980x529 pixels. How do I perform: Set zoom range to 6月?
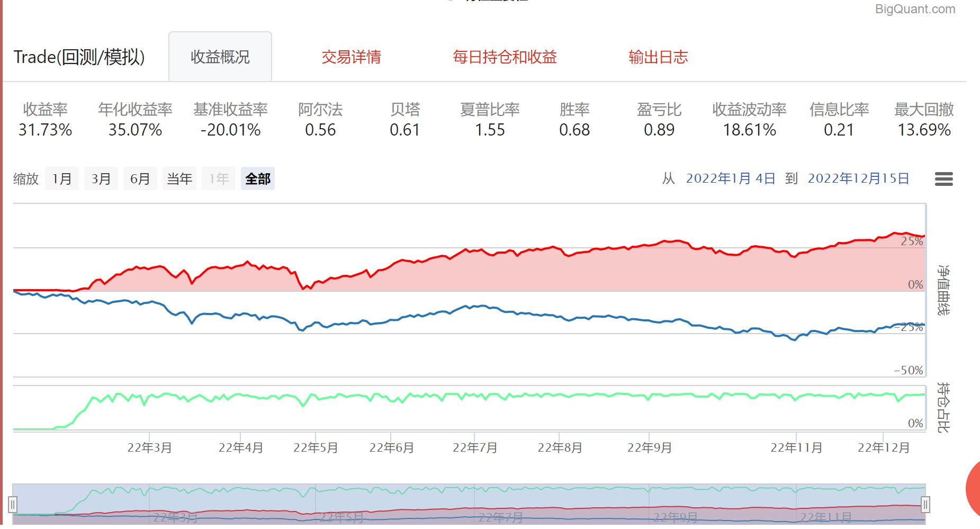coord(140,178)
